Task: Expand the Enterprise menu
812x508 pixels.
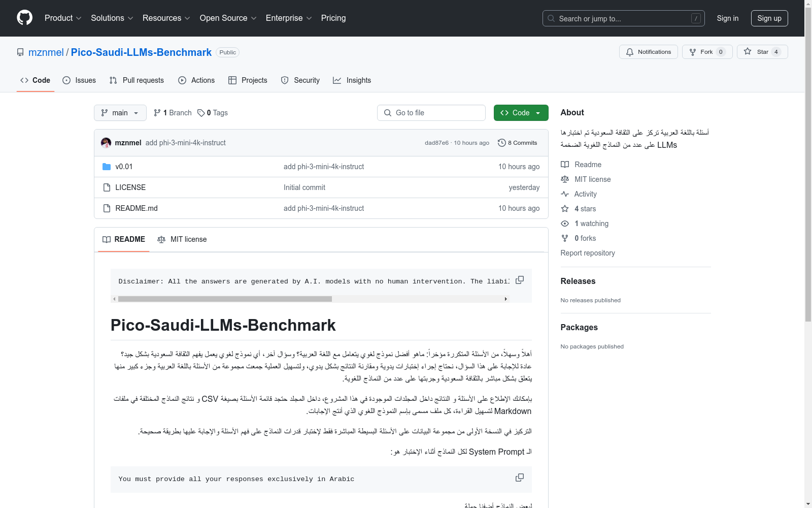Action: [x=289, y=18]
